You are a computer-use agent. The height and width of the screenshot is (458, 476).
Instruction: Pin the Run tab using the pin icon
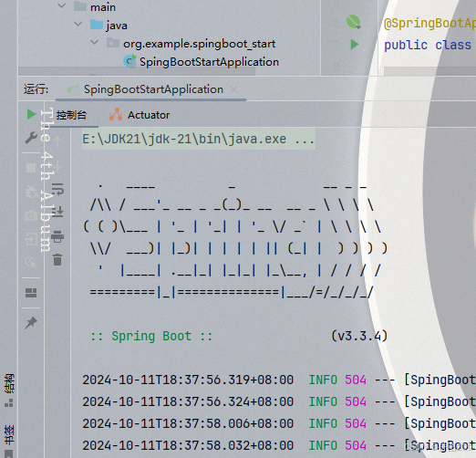tap(31, 323)
